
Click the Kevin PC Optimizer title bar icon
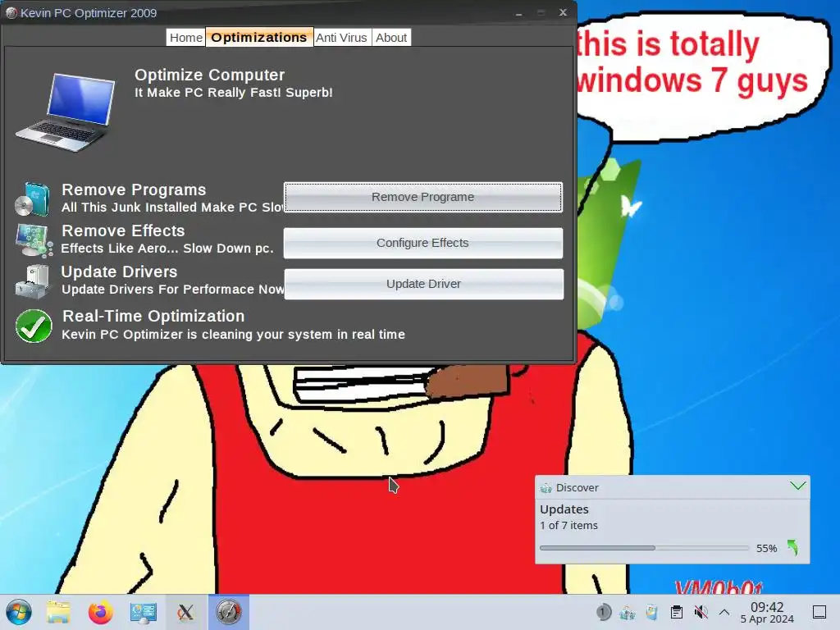coord(11,13)
